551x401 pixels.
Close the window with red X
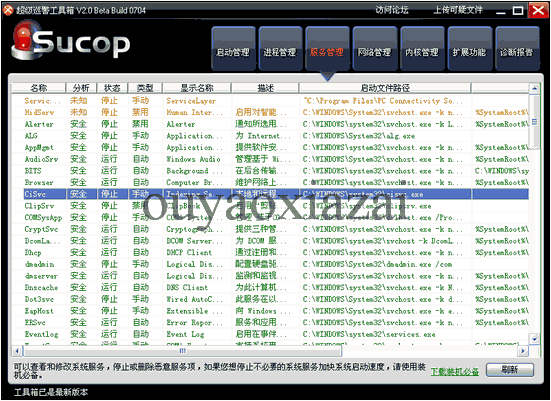tap(538, 10)
